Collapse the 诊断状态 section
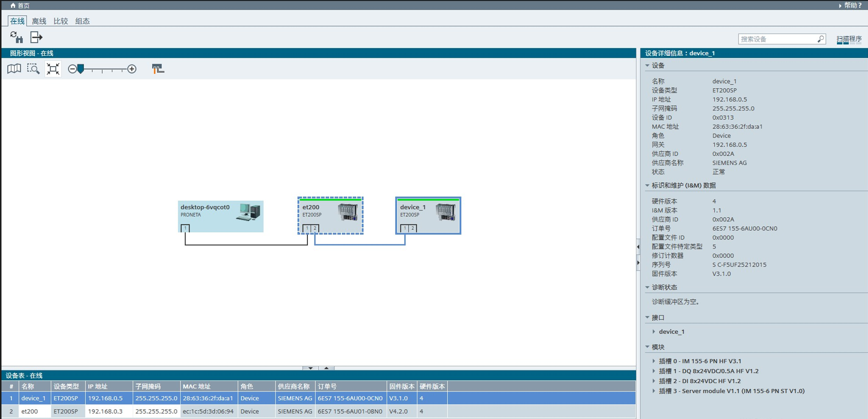Viewport: 868px width, 419px height. click(647, 287)
